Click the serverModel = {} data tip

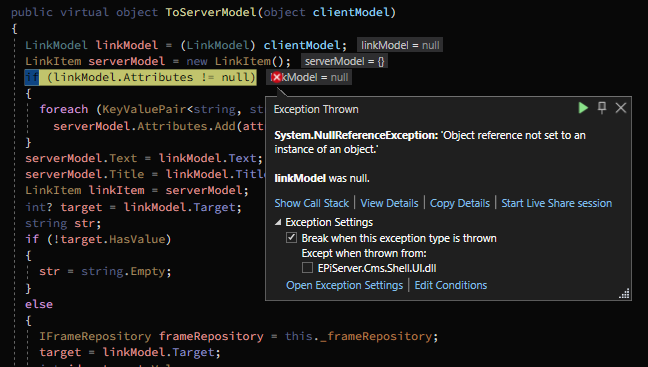344,61
